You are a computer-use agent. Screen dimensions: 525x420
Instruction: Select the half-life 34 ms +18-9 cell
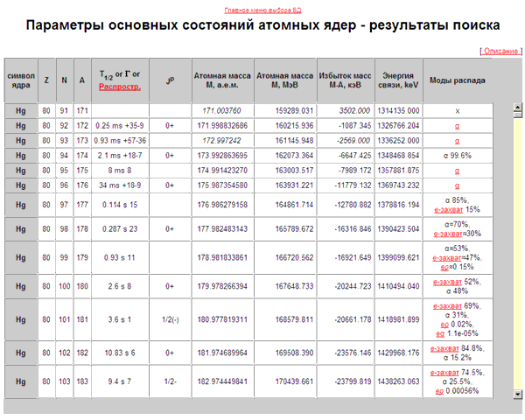click(120, 185)
